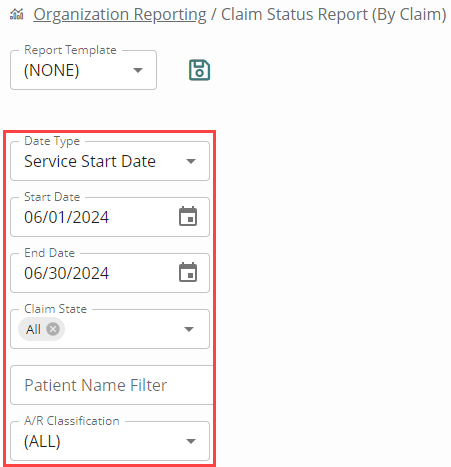Click the Report Template dropdown arrow

[138, 70]
